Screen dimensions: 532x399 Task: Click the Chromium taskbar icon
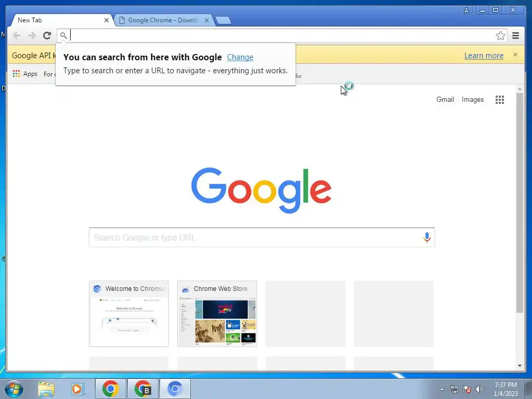(x=175, y=389)
